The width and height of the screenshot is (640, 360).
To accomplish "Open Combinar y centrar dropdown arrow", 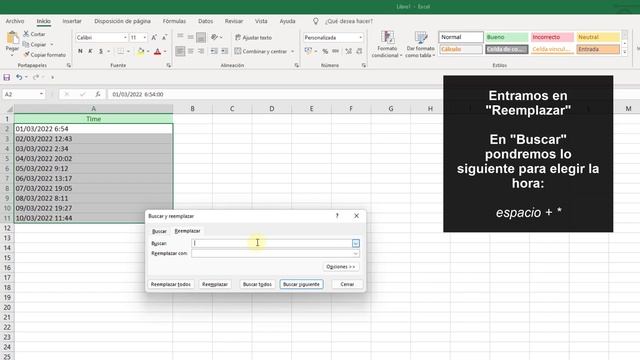I will pos(293,51).
